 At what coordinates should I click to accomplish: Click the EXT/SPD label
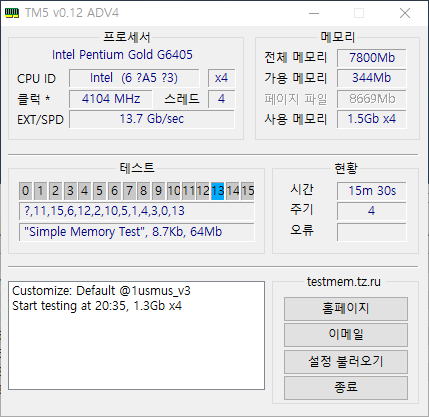[40, 120]
